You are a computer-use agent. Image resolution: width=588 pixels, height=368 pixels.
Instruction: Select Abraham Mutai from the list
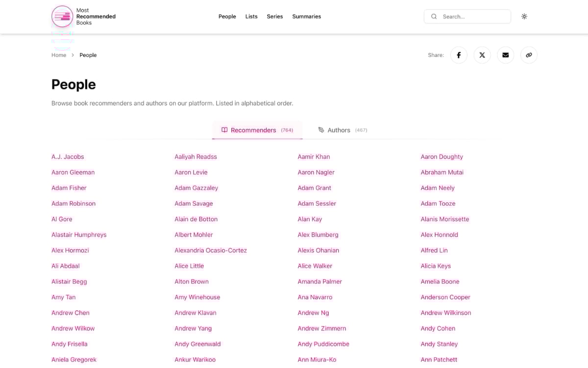pyautogui.click(x=442, y=172)
